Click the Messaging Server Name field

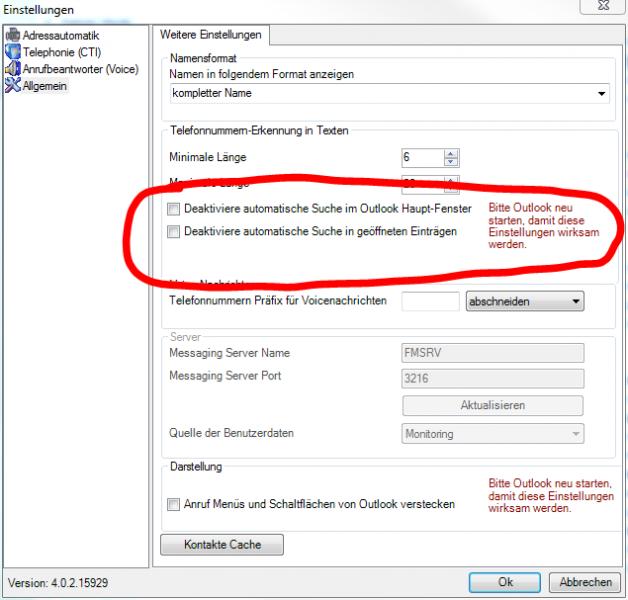491,352
